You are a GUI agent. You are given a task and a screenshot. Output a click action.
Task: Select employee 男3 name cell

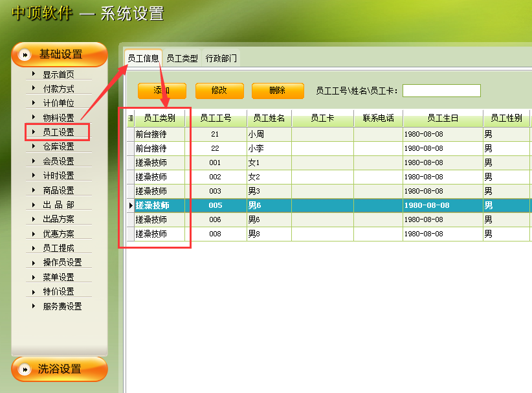[x=269, y=192]
